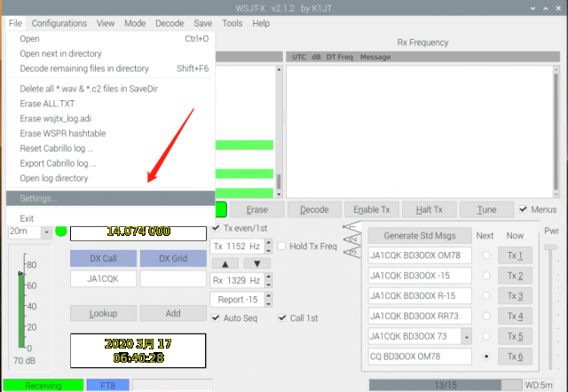This screenshot has width=568, height=392.
Task: Click the Lookup button
Action: tap(103, 313)
